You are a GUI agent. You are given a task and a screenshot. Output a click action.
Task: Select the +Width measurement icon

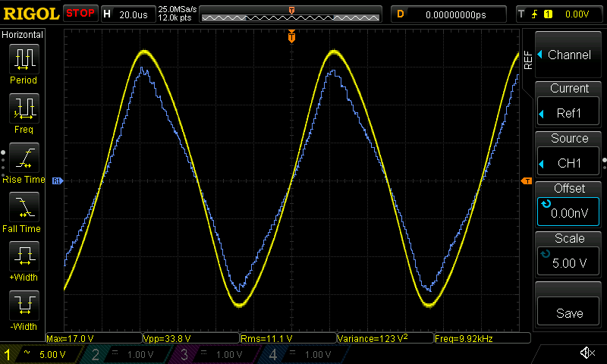(24, 260)
